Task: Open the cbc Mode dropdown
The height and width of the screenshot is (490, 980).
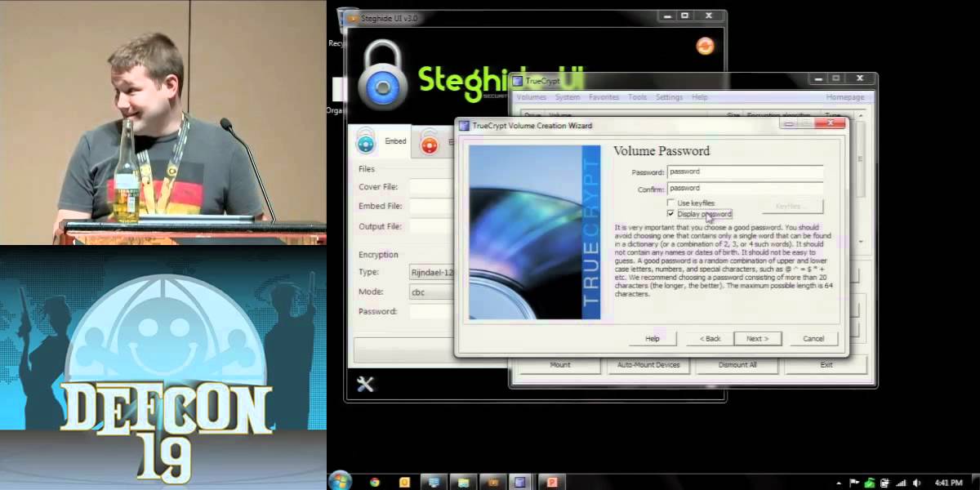Action: pyautogui.click(x=432, y=292)
